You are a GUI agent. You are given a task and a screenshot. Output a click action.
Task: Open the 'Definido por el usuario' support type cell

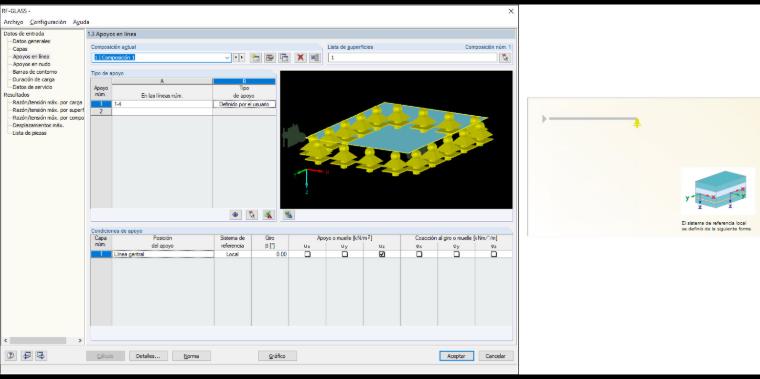(244, 104)
